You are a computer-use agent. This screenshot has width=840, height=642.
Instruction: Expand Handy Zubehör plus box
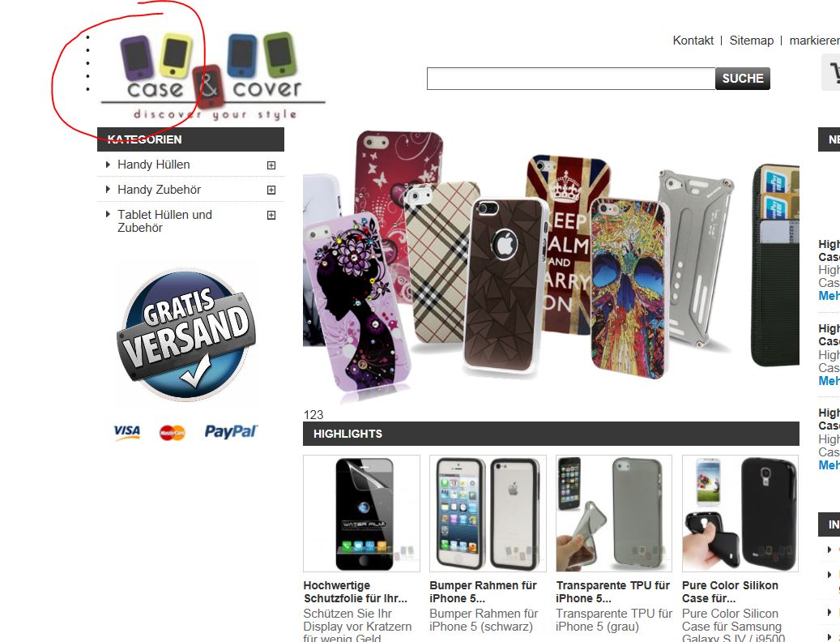[271, 190]
